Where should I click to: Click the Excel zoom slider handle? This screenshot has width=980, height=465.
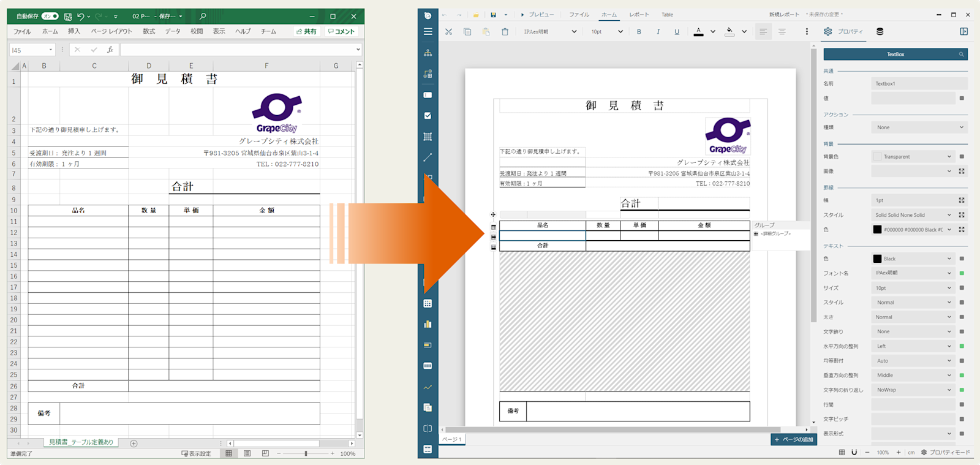coord(306,453)
